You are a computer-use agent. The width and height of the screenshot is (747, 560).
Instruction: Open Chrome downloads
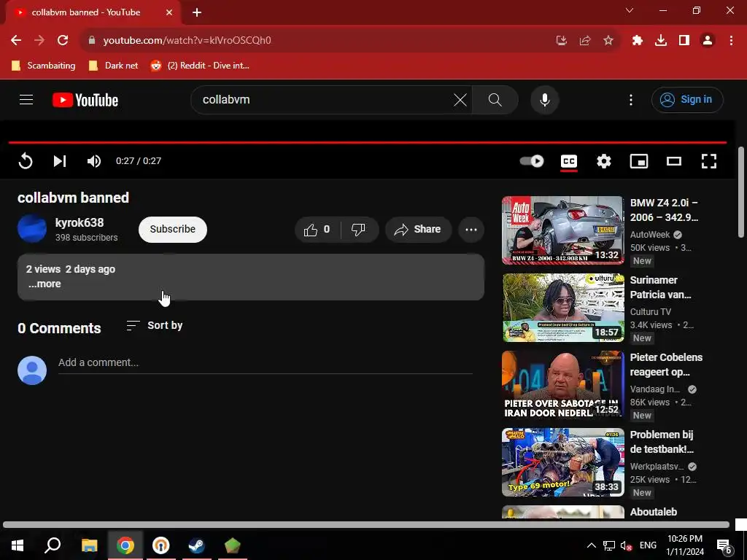coord(661,41)
